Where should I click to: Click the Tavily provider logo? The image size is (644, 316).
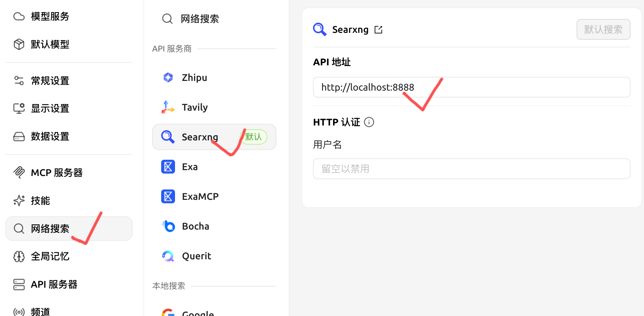point(168,107)
